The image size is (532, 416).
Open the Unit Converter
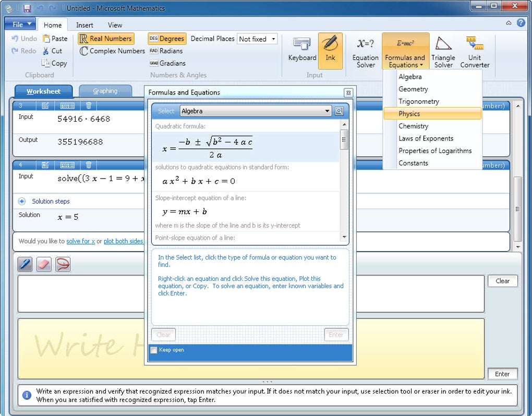[x=475, y=52]
